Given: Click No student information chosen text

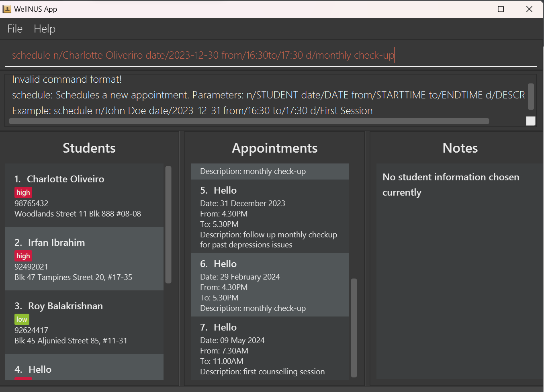Looking at the screenshot, I should [451, 185].
